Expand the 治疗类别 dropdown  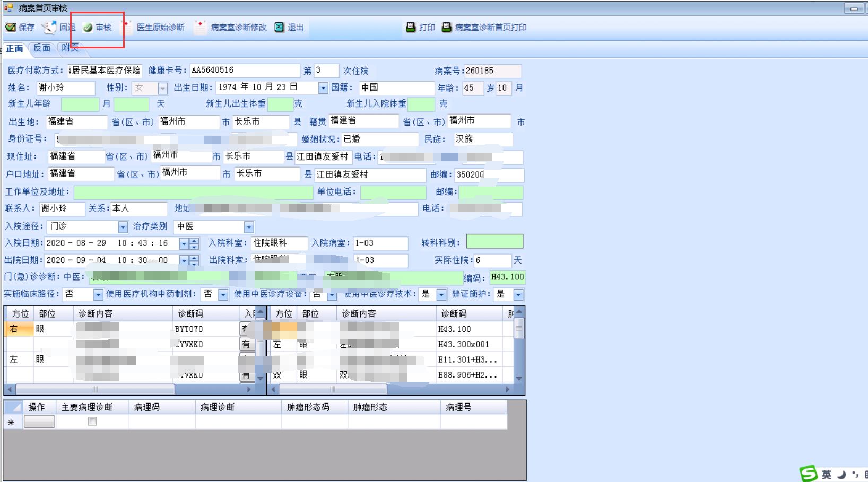pyautogui.click(x=249, y=227)
